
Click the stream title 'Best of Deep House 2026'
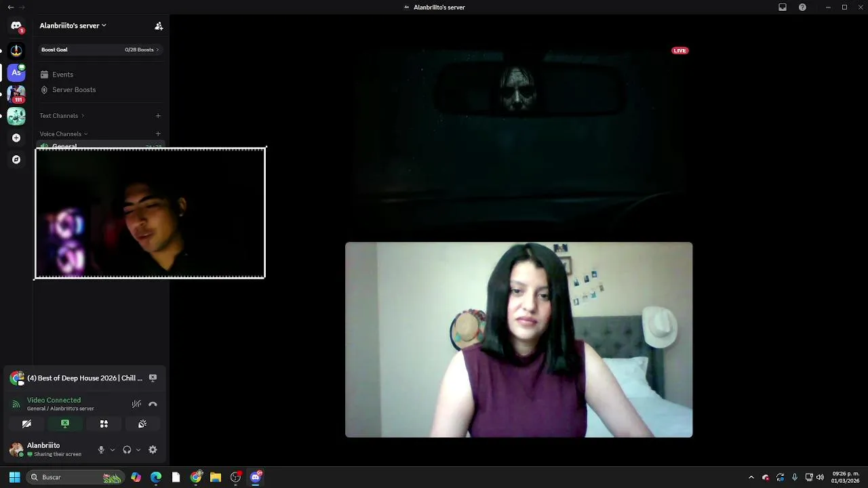pyautogui.click(x=85, y=378)
